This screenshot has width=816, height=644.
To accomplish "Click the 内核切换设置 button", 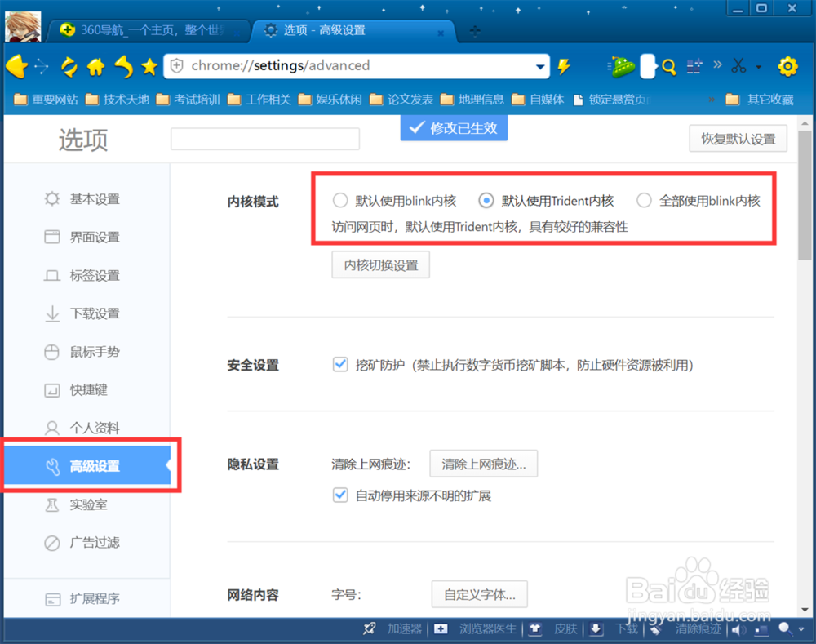I will click(x=381, y=265).
